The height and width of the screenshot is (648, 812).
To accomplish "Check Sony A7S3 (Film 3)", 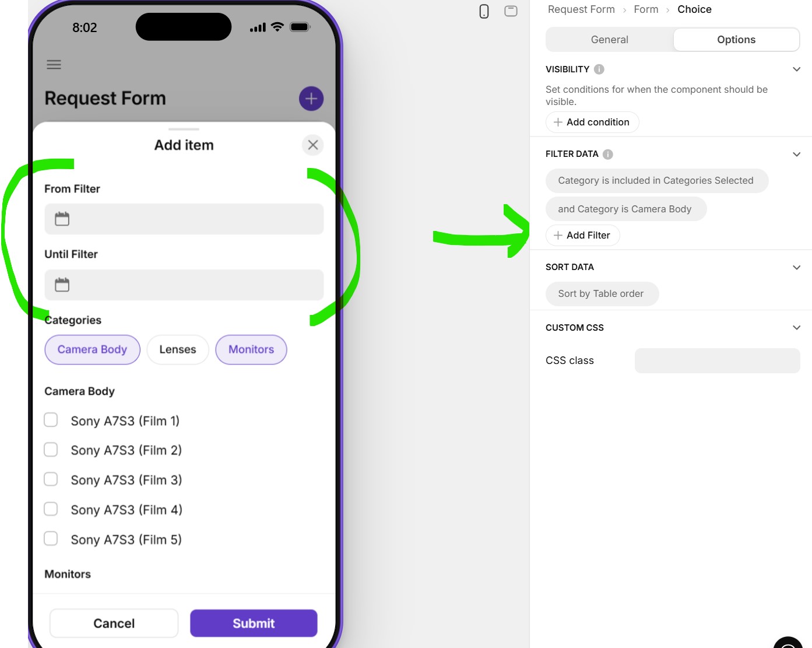I will (x=51, y=479).
